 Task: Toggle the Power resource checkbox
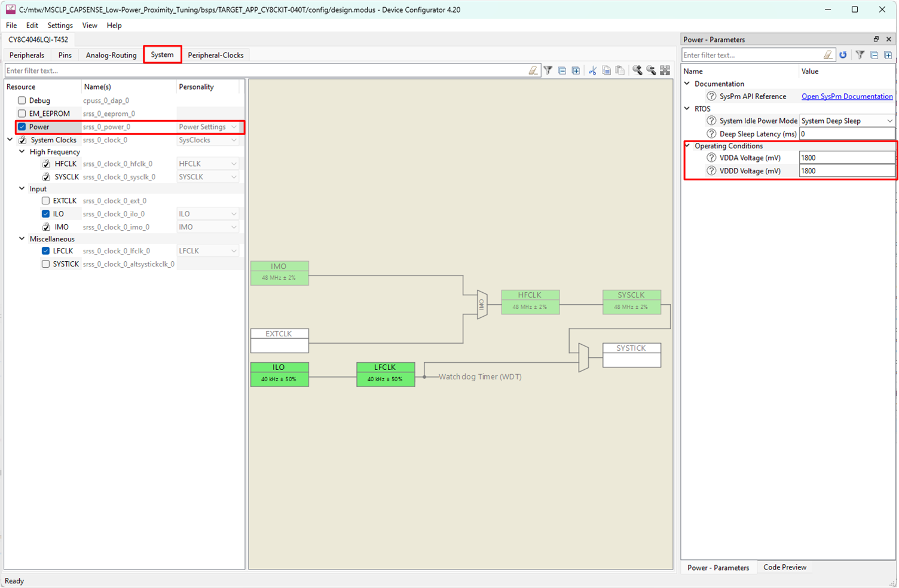click(x=22, y=127)
